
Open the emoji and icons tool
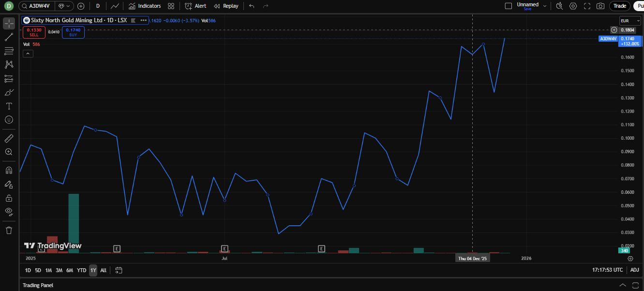[9, 119]
